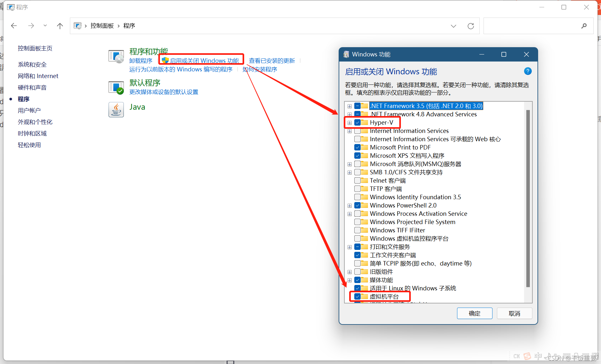The width and height of the screenshot is (601, 364).
Task: Expand Windows PowerShell 2.0 node
Action: tap(349, 206)
